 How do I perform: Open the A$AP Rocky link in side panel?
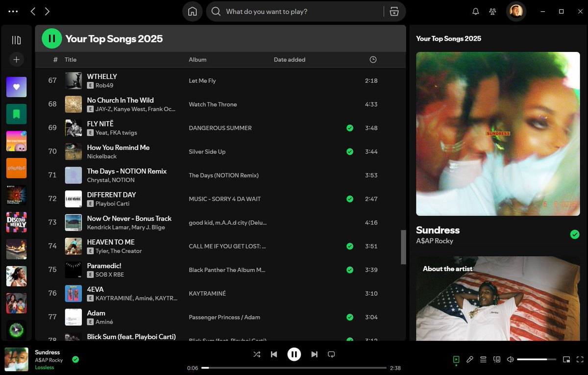pos(435,241)
